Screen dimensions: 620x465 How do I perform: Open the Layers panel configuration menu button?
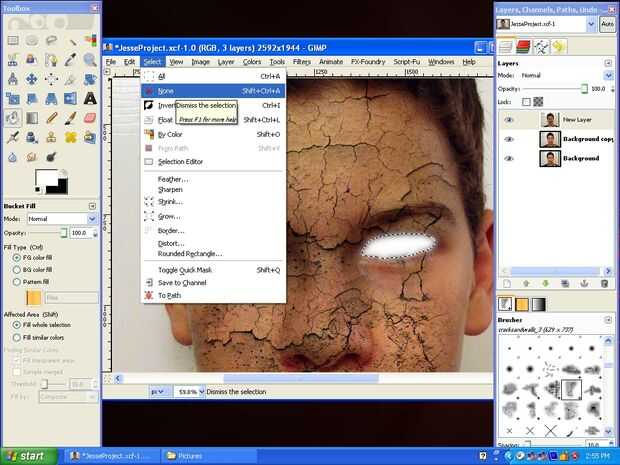point(608,63)
